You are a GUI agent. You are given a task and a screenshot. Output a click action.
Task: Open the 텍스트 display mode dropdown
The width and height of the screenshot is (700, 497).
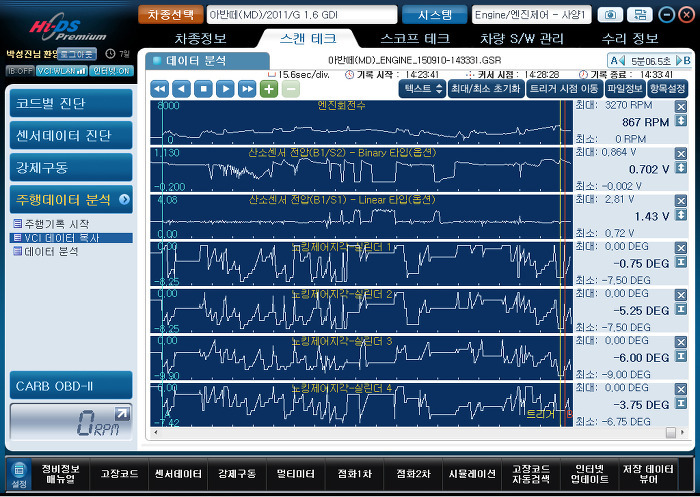(x=422, y=88)
